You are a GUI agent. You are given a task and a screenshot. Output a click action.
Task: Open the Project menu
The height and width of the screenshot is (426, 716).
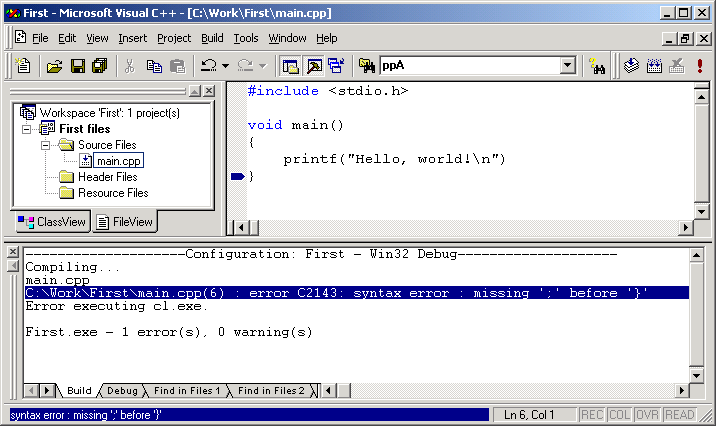(x=174, y=38)
